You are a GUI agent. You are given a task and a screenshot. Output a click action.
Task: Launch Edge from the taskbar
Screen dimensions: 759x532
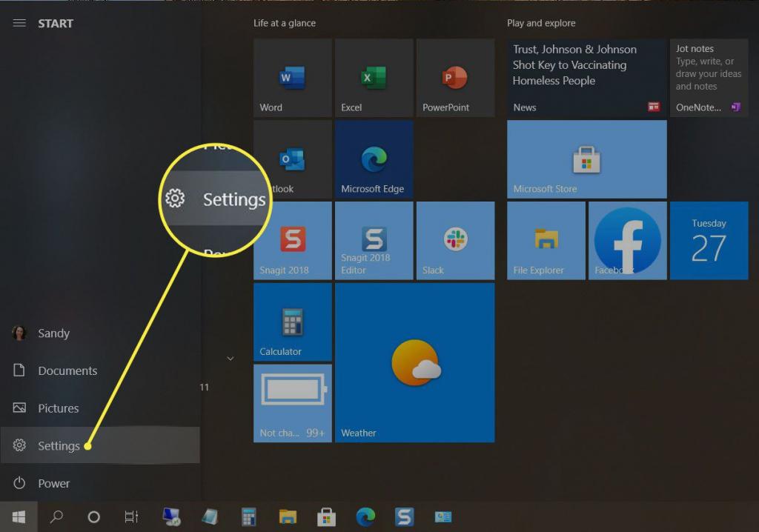point(365,517)
